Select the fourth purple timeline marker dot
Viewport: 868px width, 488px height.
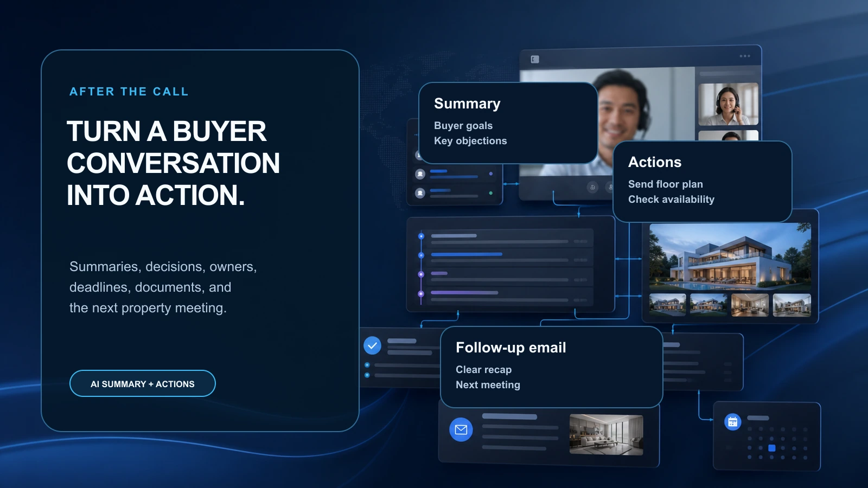point(421,294)
